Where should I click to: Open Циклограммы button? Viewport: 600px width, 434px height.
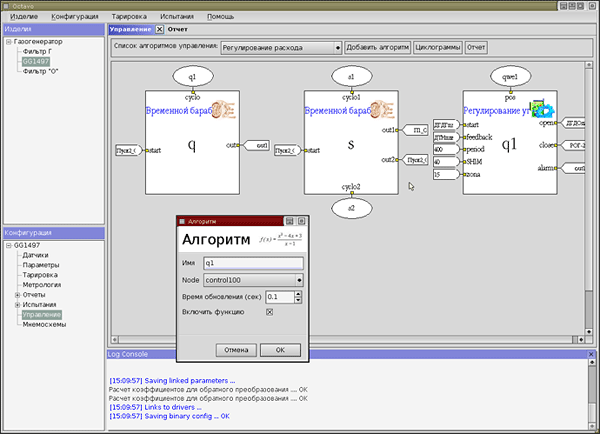click(438, 47)
